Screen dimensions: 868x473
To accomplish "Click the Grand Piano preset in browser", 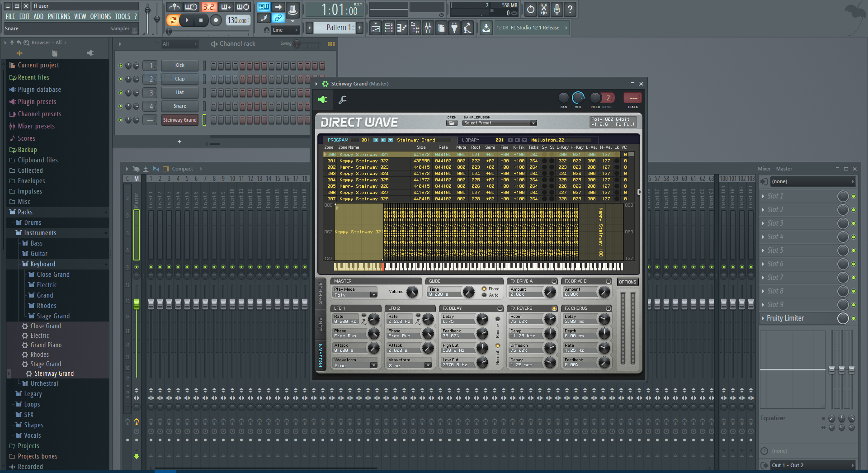I will tap(46, 345).
